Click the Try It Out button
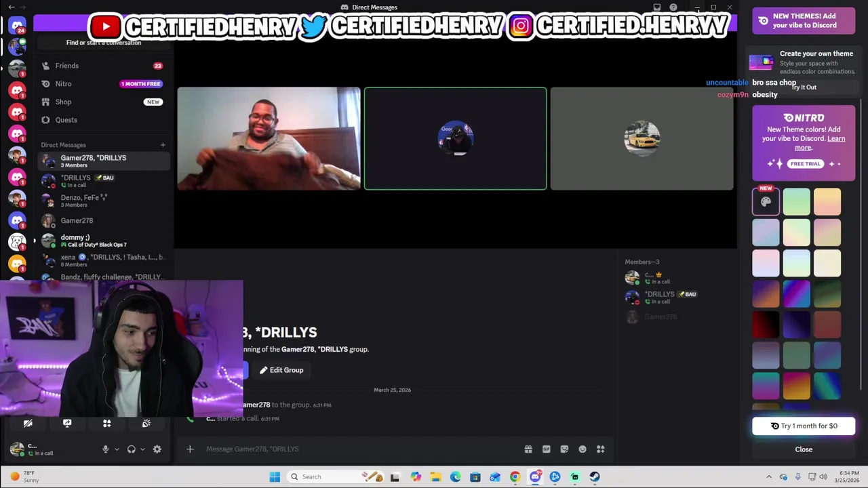 click(804, 87)
